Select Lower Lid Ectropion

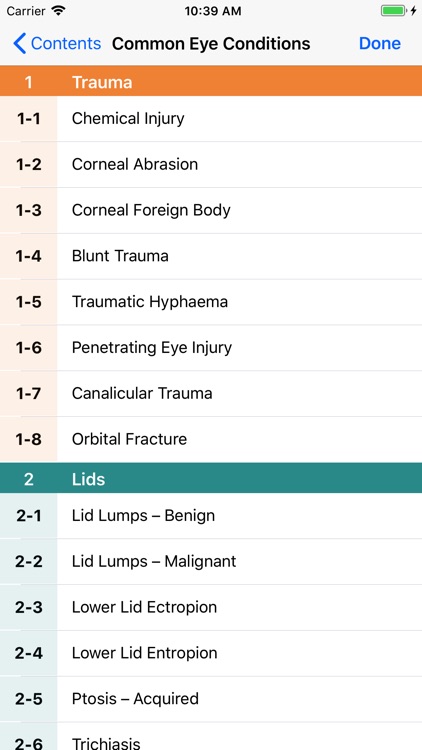click(x=211, y=607)
